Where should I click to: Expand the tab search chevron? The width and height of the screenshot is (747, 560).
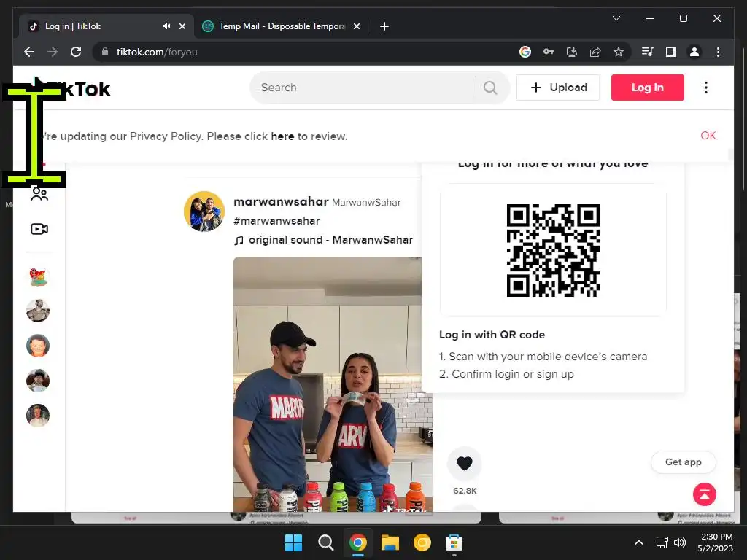616,18
